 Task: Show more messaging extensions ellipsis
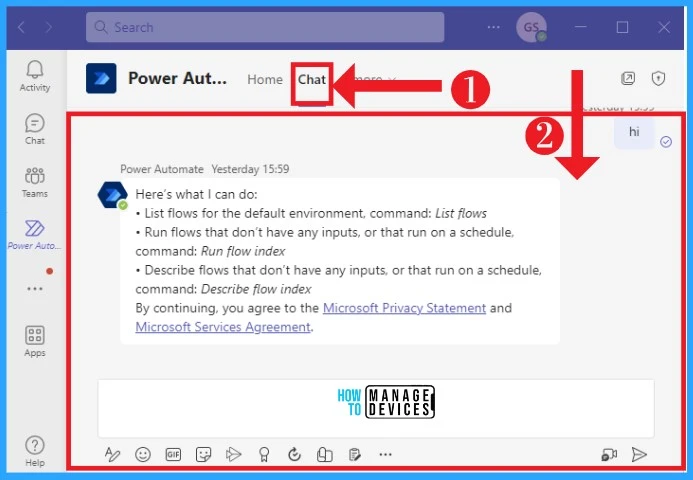coord(385,454)
